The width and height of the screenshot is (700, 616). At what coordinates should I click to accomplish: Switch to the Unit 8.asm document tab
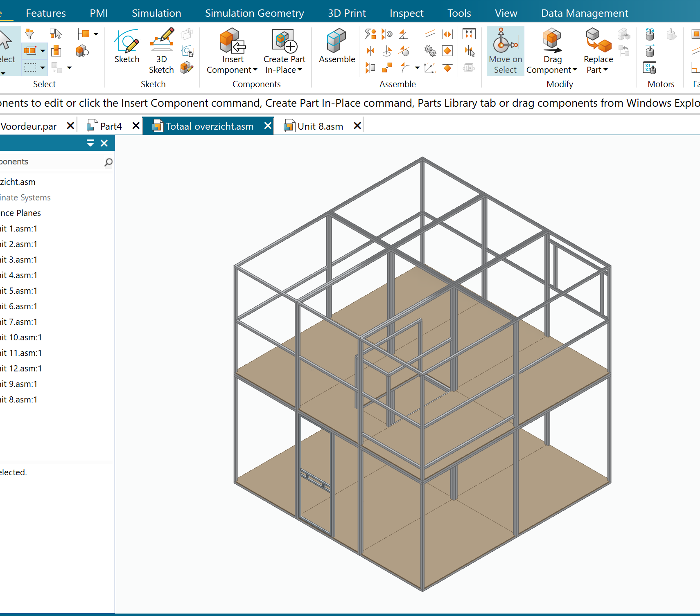pos(320,126)
